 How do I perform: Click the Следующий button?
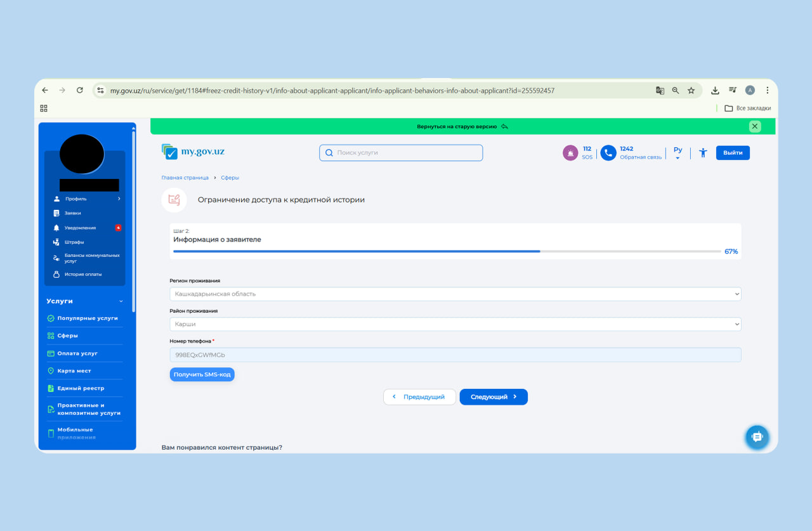click(x=494, y=397)
